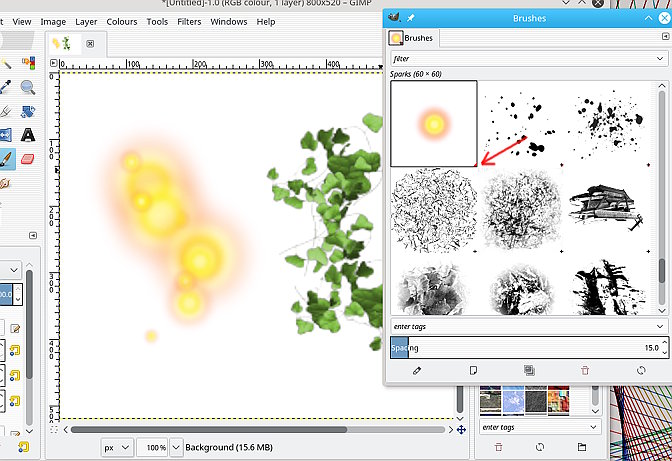Close the image tab
Viewport: 672px width, 461px height.
[90, 44]
